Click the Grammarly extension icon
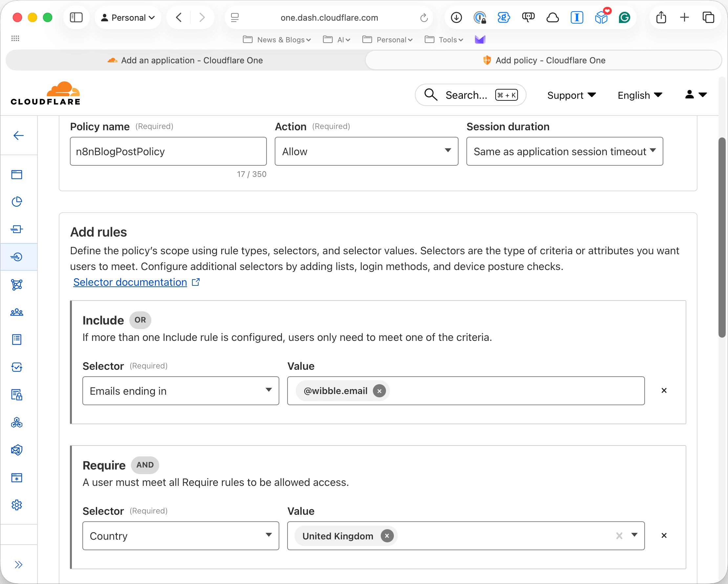The height and width of the screenshot is (584, 728). pos(624,18)
